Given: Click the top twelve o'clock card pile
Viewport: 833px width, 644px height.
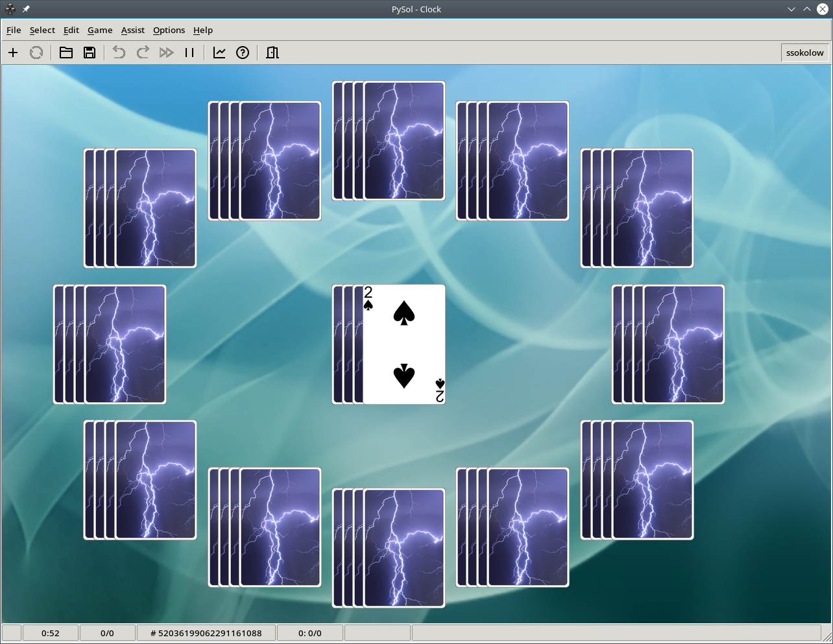Looking at the screenshot, I should (404, 141).
